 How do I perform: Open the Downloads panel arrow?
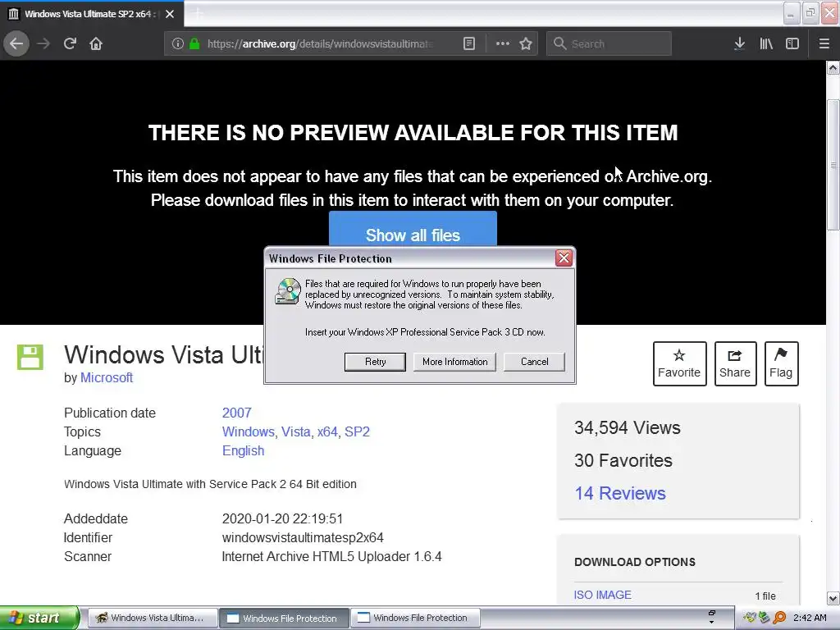(739, 43)
